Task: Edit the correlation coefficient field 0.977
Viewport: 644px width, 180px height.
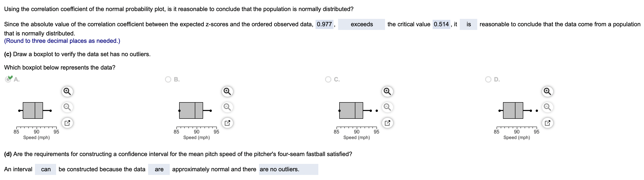Action: tap(324, 24)
